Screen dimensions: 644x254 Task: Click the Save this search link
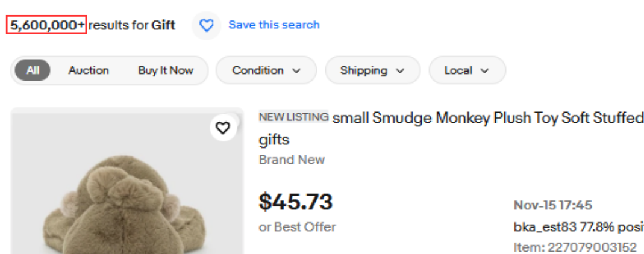274,25
